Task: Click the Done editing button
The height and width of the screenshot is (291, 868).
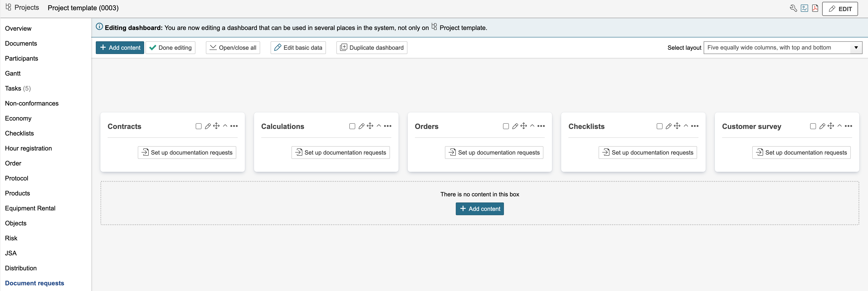Action: [170, 47]
